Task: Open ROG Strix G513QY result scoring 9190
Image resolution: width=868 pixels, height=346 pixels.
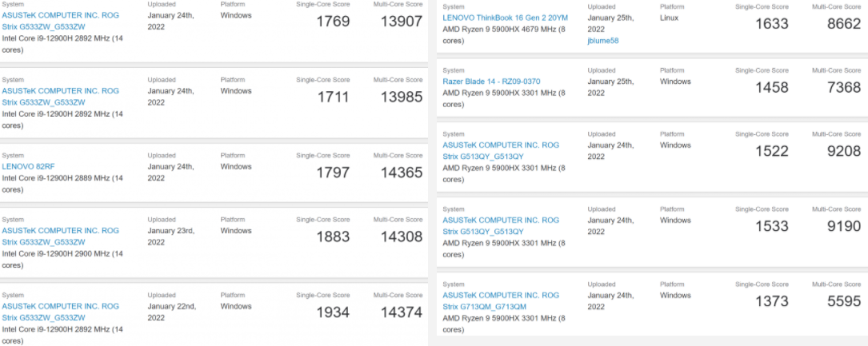Action: click(x=501, y=226)
